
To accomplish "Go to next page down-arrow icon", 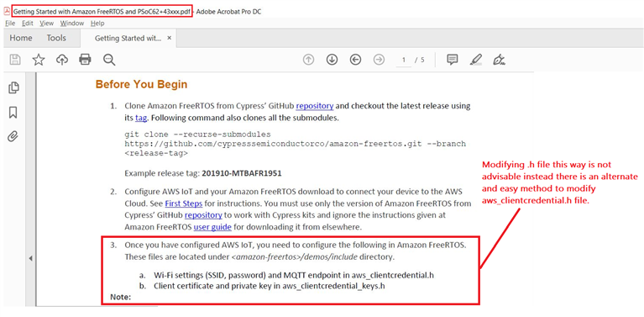I will point(332,60).
